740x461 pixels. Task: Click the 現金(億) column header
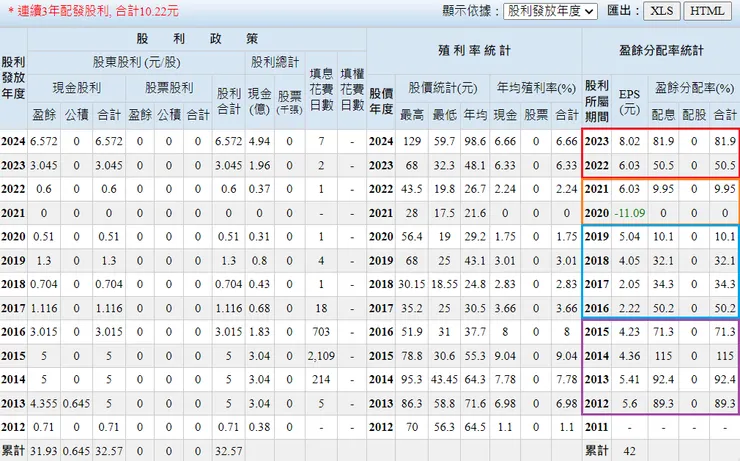260,101
